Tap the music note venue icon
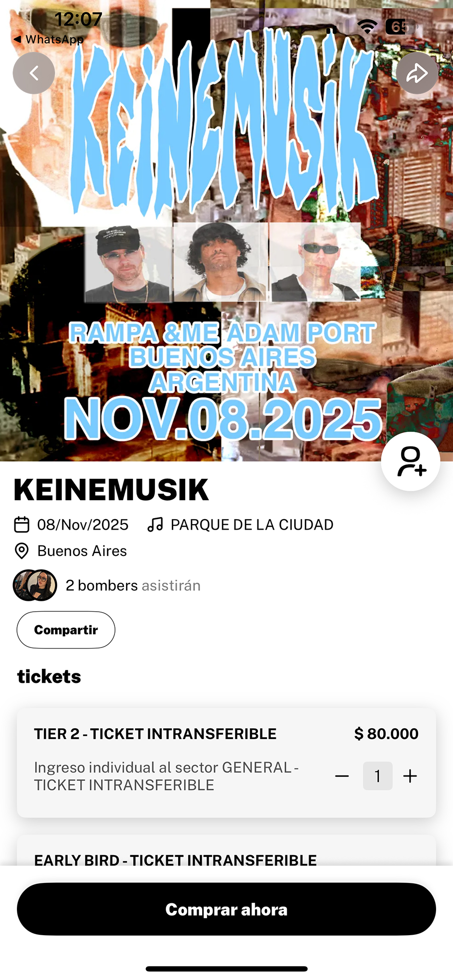 155,525
